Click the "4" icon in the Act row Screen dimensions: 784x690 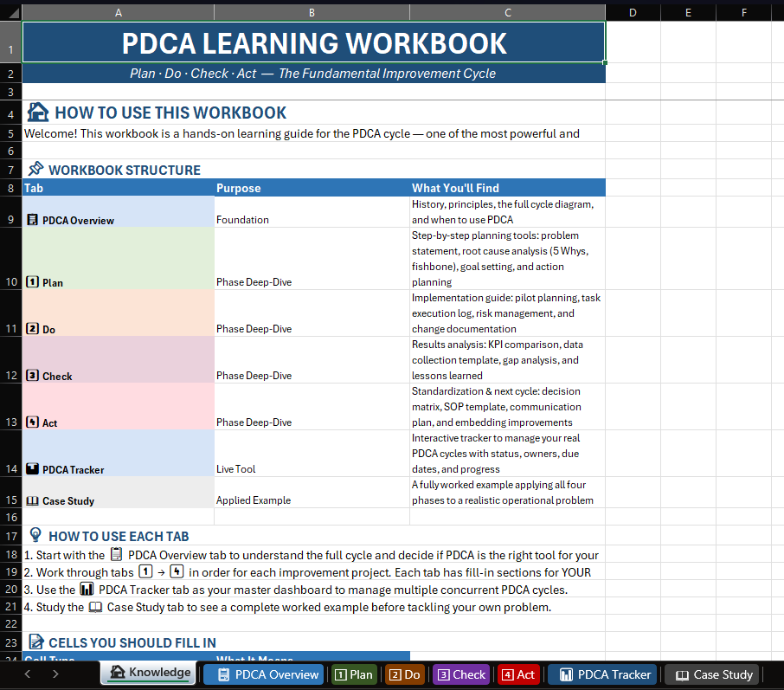click(32, 422)
